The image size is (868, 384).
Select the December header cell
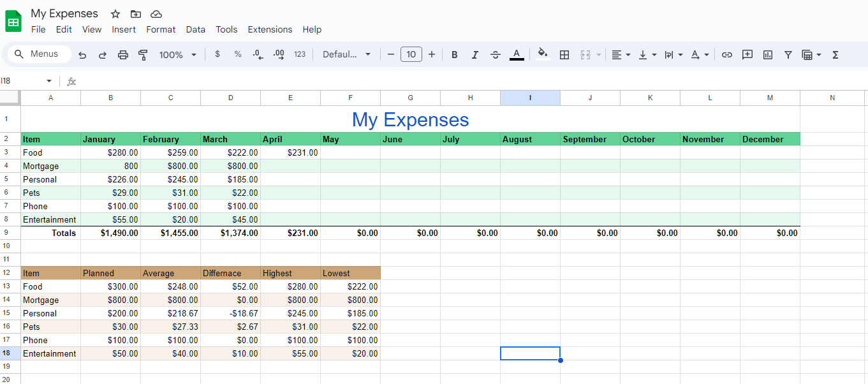[x=770, y=139]
